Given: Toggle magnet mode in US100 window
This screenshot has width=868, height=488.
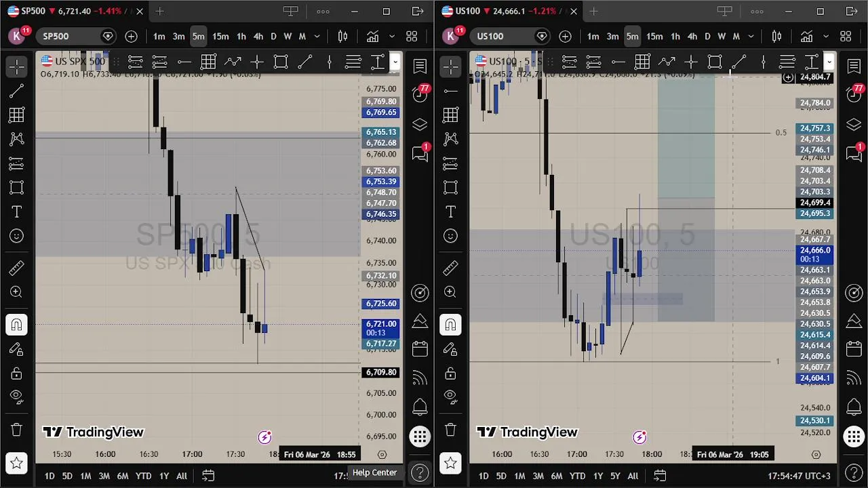Looking at the screenshot, I should (x=450, y=325).
